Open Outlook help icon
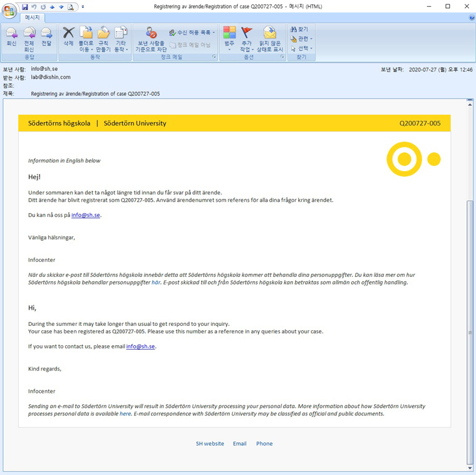Viewport: 476px width, 475px height. 472,18
